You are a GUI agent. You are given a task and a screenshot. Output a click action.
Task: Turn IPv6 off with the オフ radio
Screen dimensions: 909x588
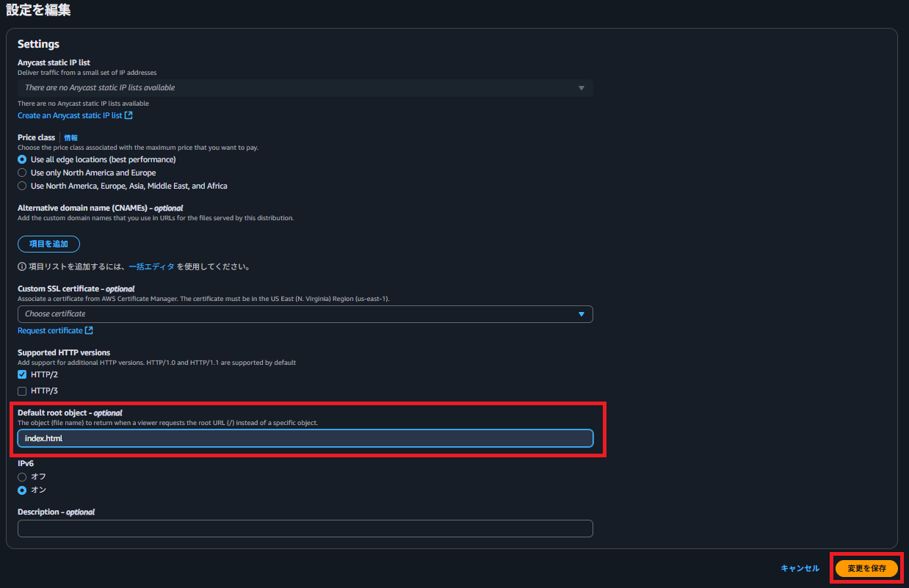[x=22, y=476]
